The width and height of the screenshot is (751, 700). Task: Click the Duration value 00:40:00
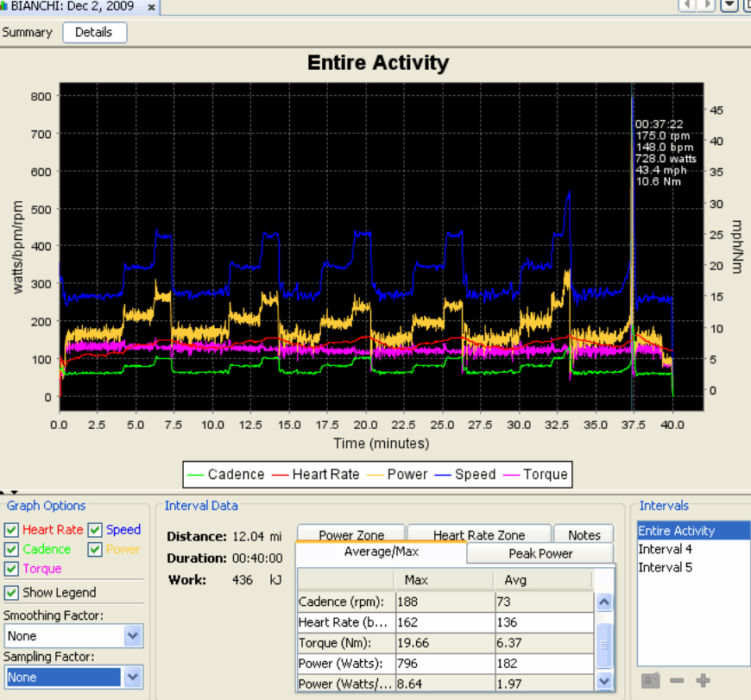point(257,558)
